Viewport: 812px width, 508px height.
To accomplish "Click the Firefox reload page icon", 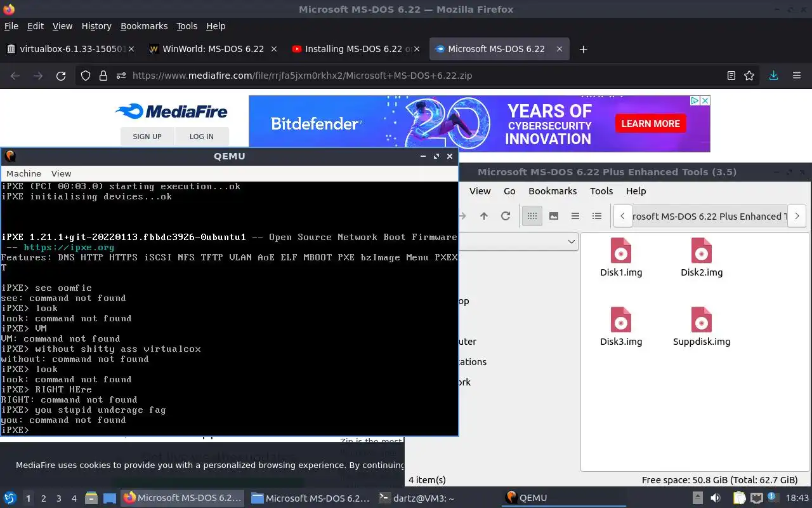I will click(x=61, y=76).
